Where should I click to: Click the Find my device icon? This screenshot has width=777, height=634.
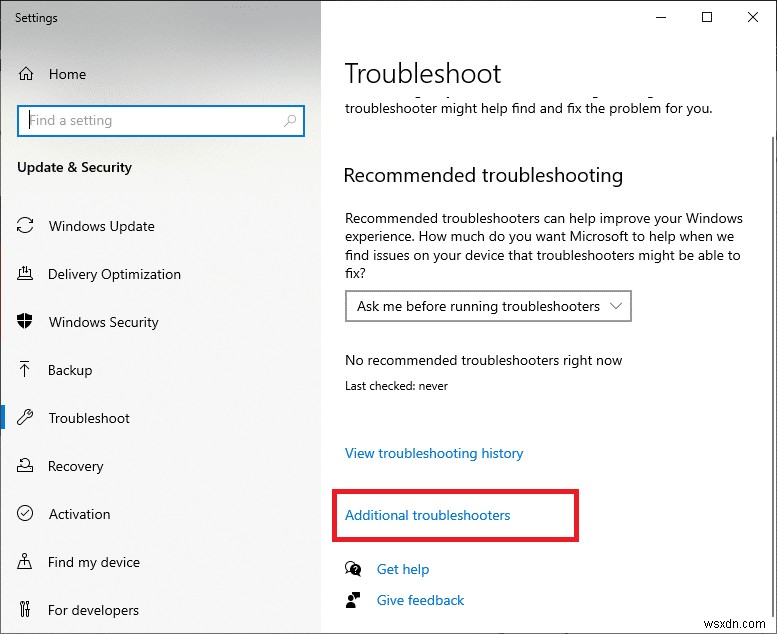[26, 562]
